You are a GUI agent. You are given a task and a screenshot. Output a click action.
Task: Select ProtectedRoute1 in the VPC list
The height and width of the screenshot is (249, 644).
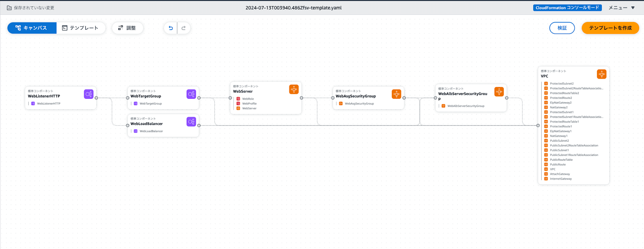561,126
